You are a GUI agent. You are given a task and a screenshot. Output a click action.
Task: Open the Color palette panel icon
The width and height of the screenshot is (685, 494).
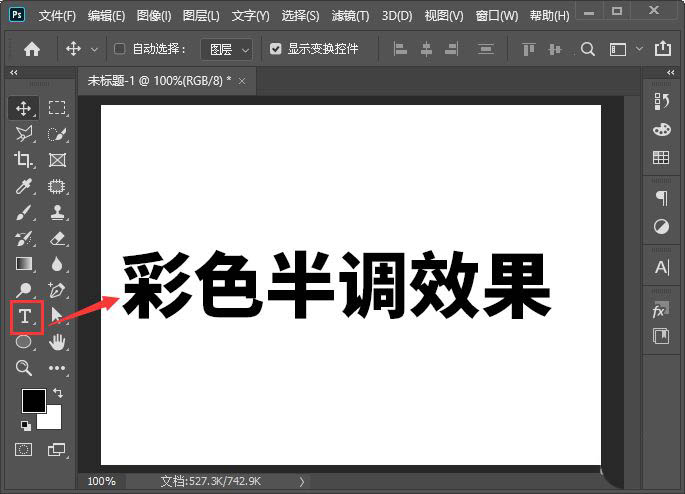pyautogui.click(x=661, y=130)
